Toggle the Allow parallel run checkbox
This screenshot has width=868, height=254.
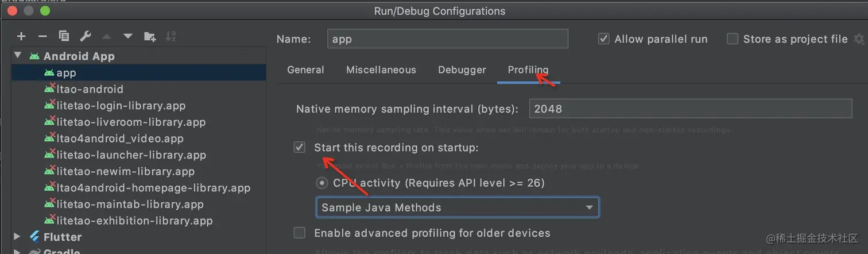tap(603, 39)
